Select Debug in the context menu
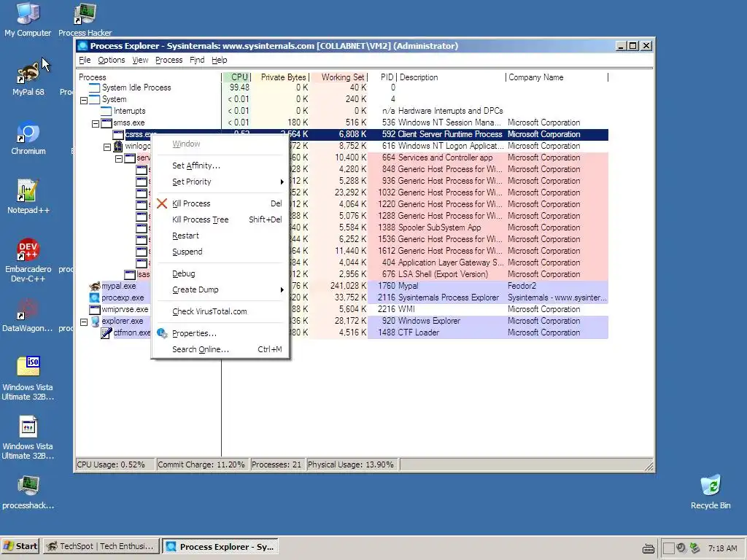The width and height of the screenshot is (747, 560). [x=220, y=274]
